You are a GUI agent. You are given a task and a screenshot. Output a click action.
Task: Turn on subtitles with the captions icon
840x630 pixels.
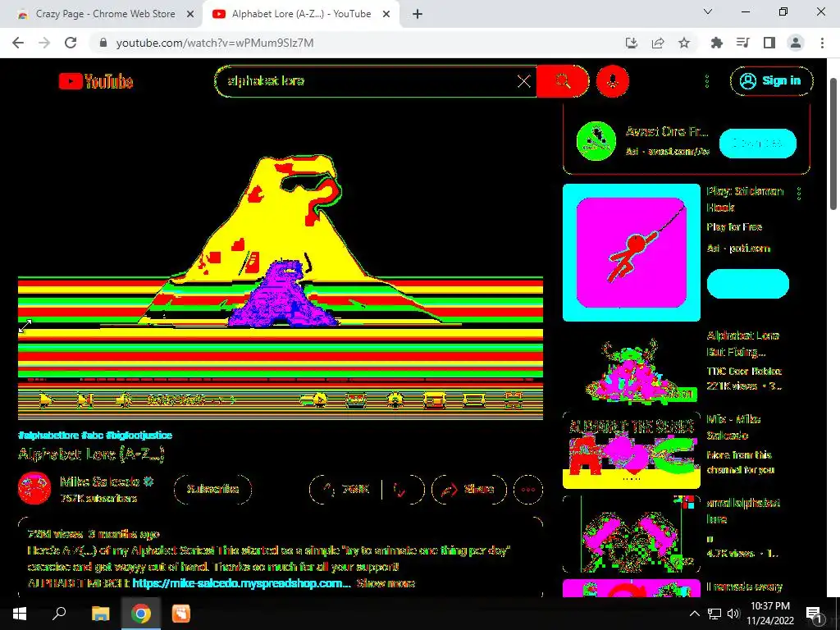coord(355,399)
